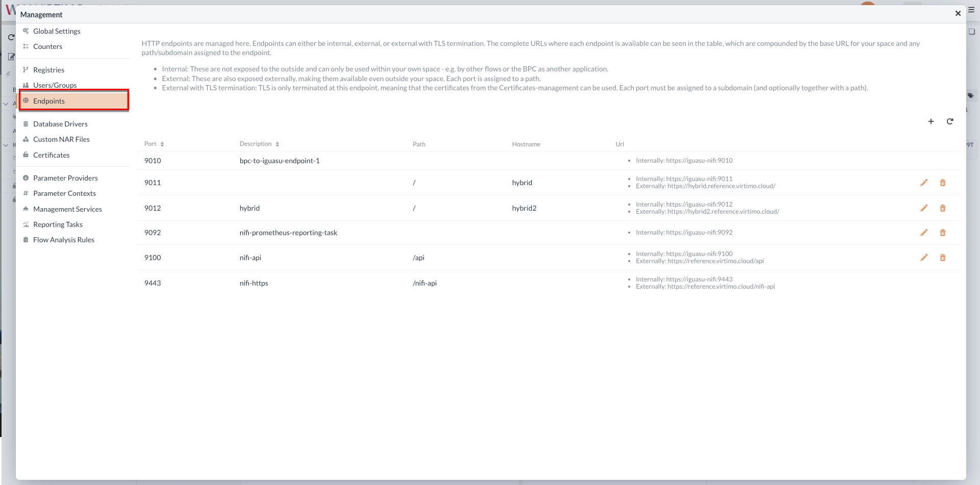Select the /api path cell
The image size is (980, 485).
click(x=419, y=258)
